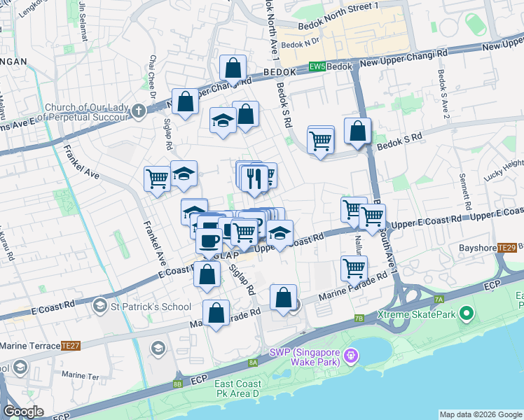Click the coffee cup marker above the SIGLAP label
The width and height of the screenshot is (524, 420).
(x=209, y=244)
